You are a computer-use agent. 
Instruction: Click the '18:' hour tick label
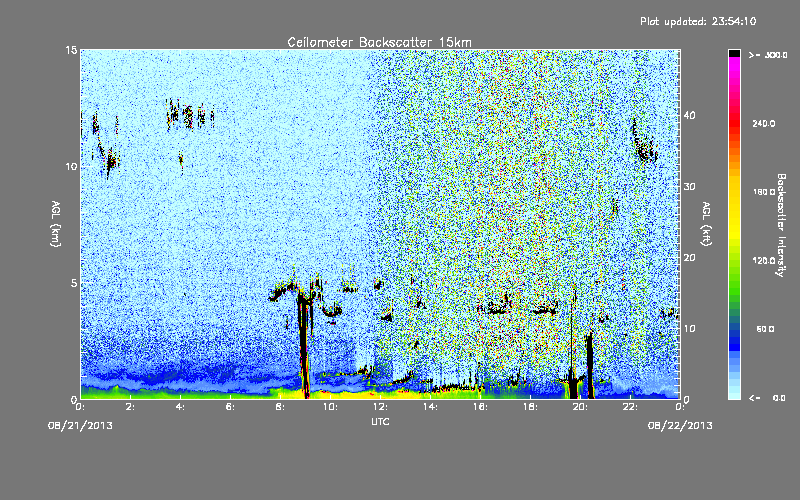pos(530,407)
